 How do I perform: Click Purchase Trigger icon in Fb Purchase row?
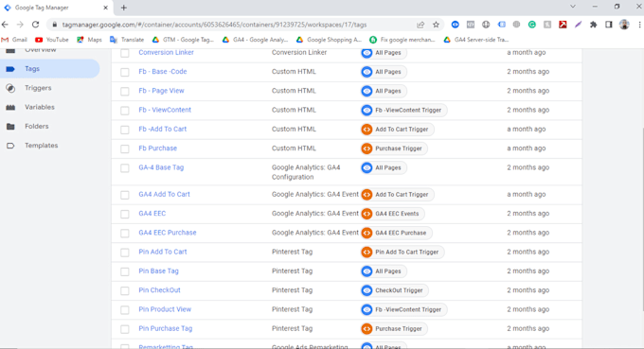point(367,148)
